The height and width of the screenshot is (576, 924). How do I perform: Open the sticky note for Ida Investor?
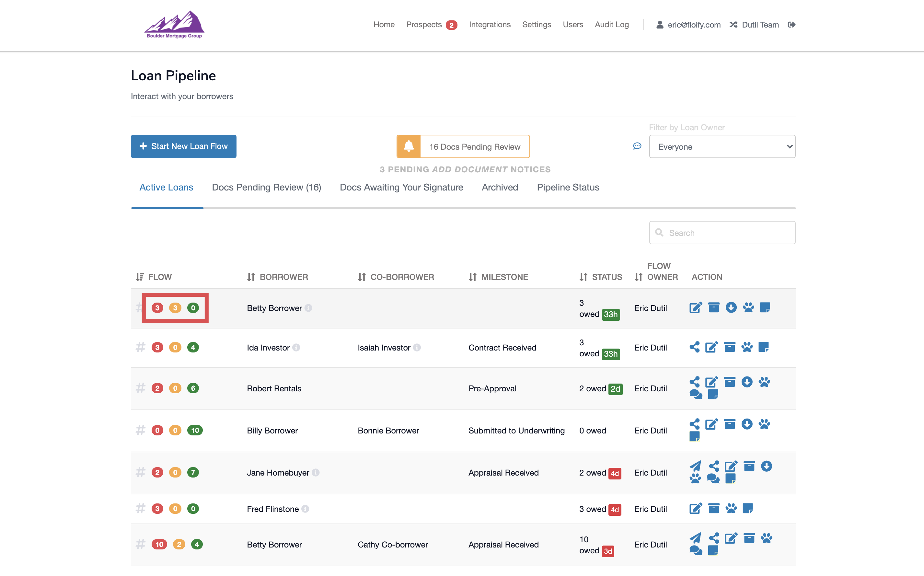pyautogui.click(x=764, y=347)
